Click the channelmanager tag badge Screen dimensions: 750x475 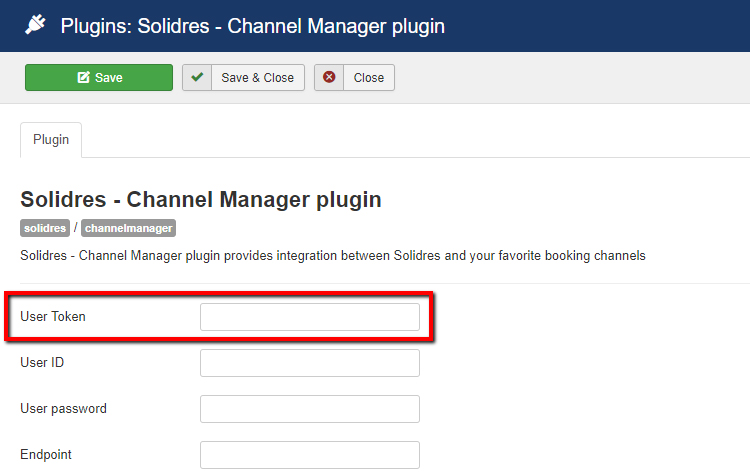[x=129, y=228]
